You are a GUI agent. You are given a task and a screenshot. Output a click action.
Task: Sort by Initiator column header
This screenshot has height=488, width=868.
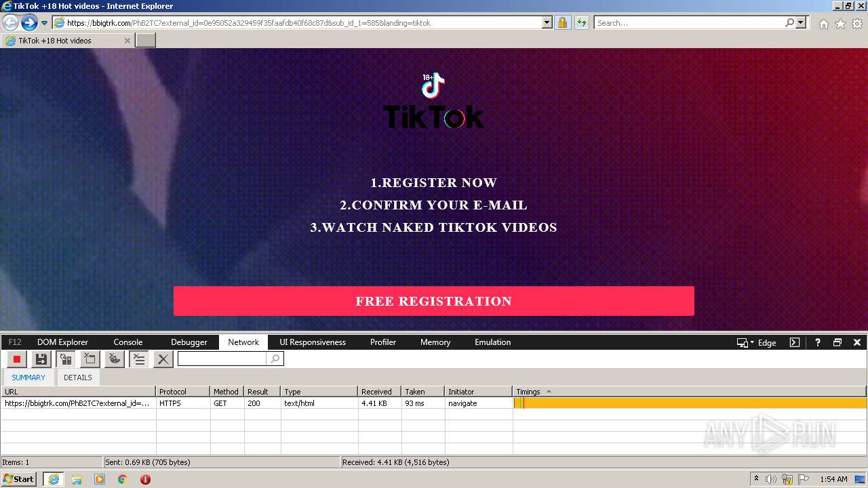click(x=479, y=392)
